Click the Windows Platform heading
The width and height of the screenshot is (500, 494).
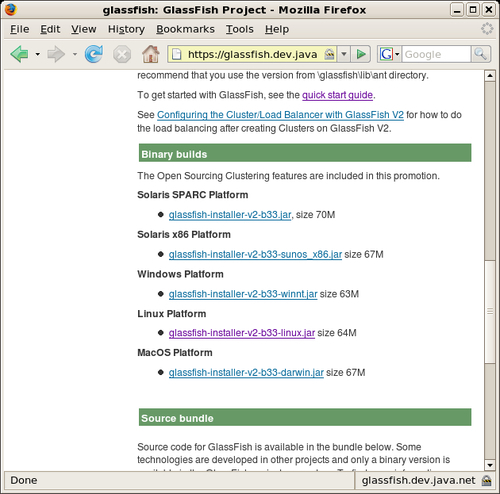click(x=180, y=274)
